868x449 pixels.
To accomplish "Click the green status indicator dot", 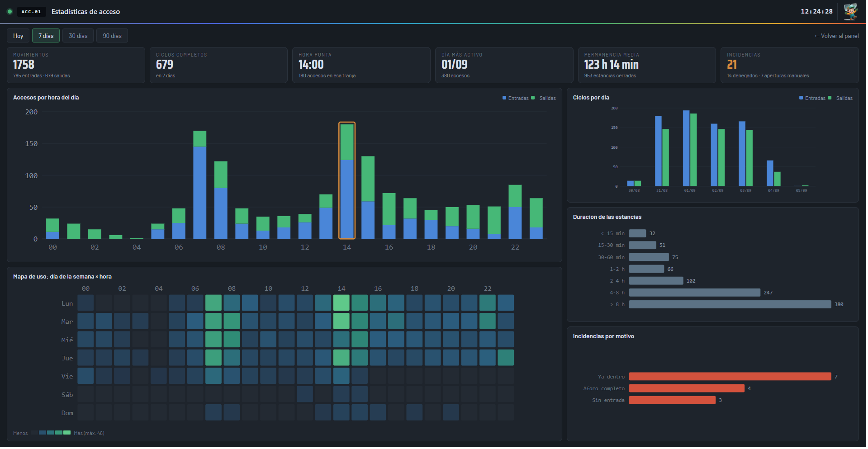I will click(9, 12).
